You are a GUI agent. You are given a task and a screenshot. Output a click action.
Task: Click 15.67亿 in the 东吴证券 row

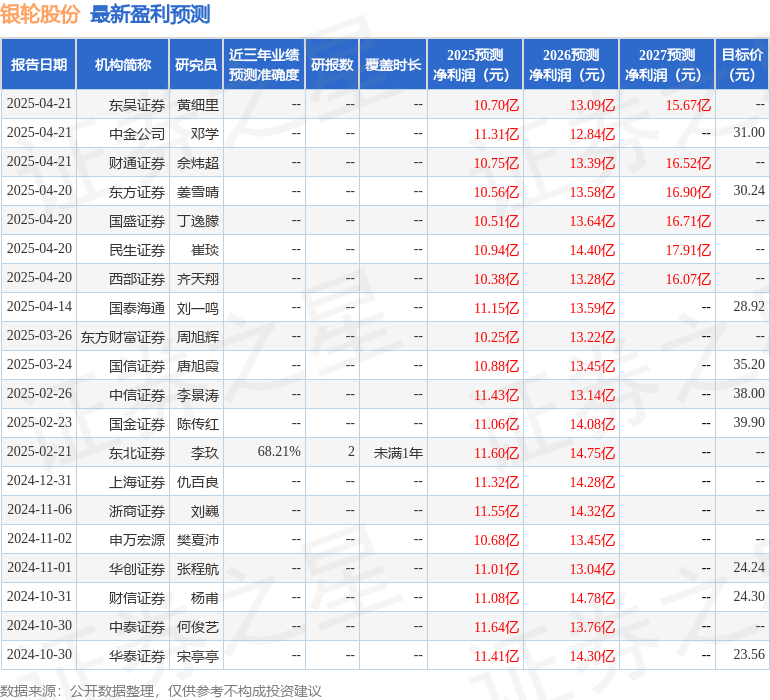click(x=688, y=105)
